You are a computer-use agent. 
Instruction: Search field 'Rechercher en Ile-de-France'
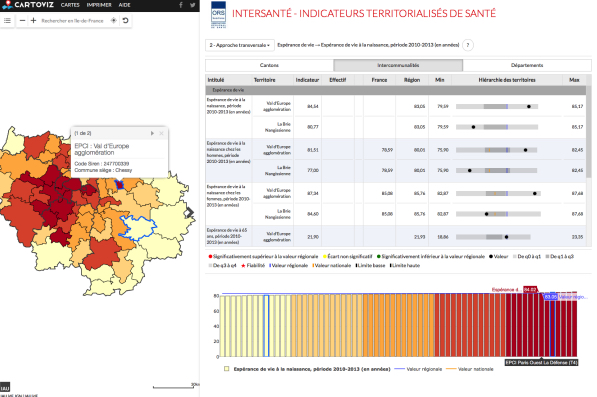[72, 21]
